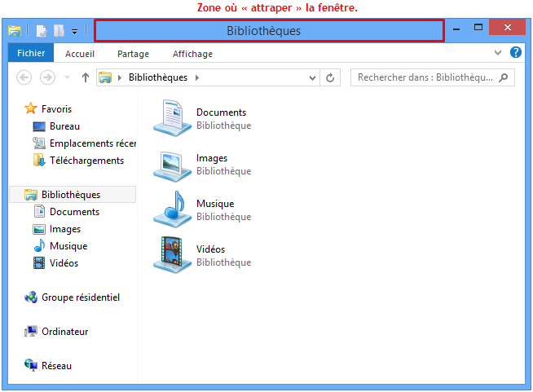Click the Explorer window icon in title bar
The width and height of the screenshot is (533, 392).
(x=15, y=31)
